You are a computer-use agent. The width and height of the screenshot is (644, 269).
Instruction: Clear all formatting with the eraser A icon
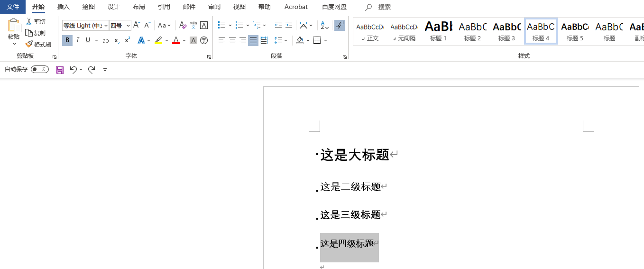pyautogui.click(x=183, y=25)
